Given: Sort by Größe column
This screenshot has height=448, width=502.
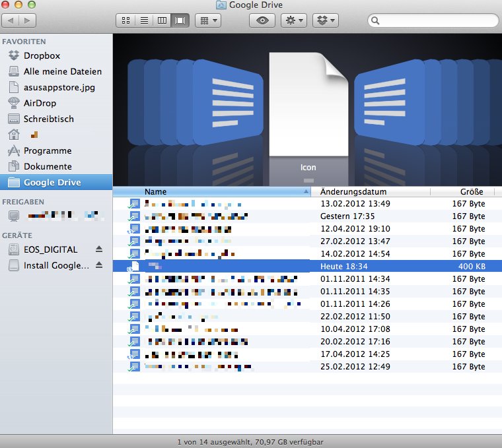Looking at the screenshot, I should click(x=462, y=191).
